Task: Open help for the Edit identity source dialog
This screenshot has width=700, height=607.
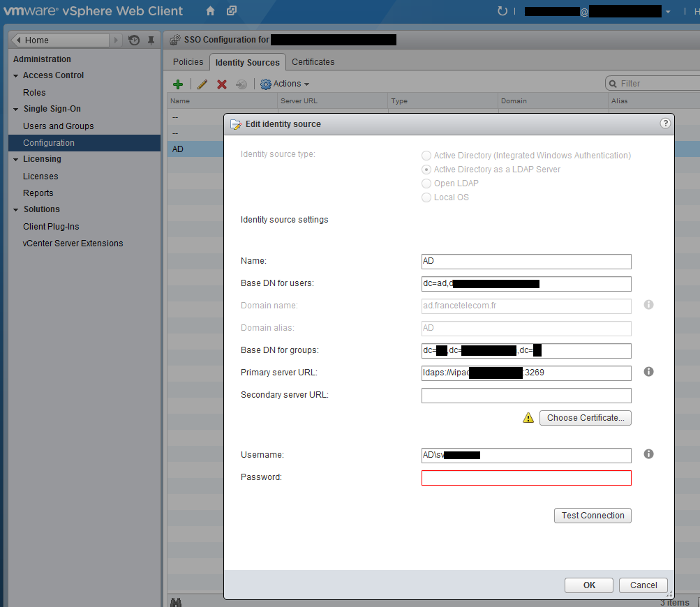Action: pyautogui.click(x=664, y=123)
